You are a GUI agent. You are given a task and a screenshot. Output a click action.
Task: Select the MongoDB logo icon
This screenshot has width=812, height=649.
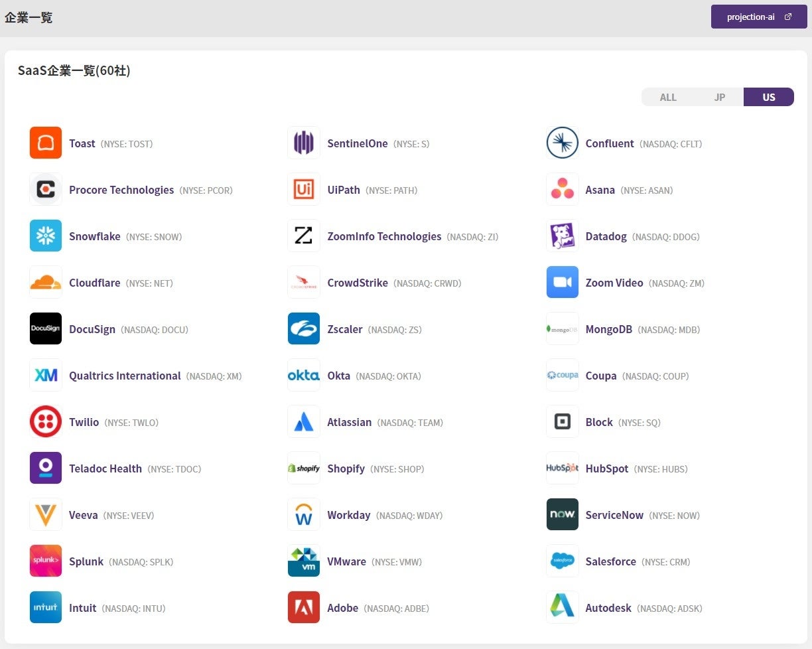point(563,328)
